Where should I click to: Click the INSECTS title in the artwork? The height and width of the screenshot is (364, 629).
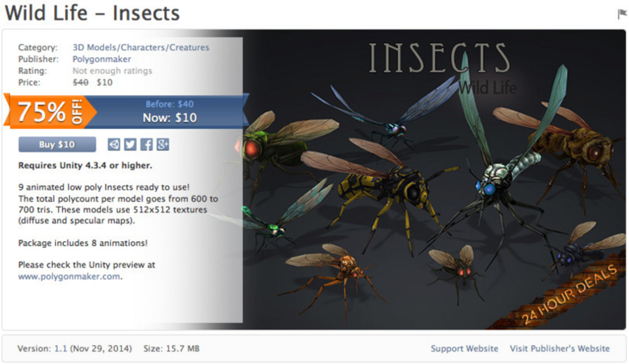439,59
